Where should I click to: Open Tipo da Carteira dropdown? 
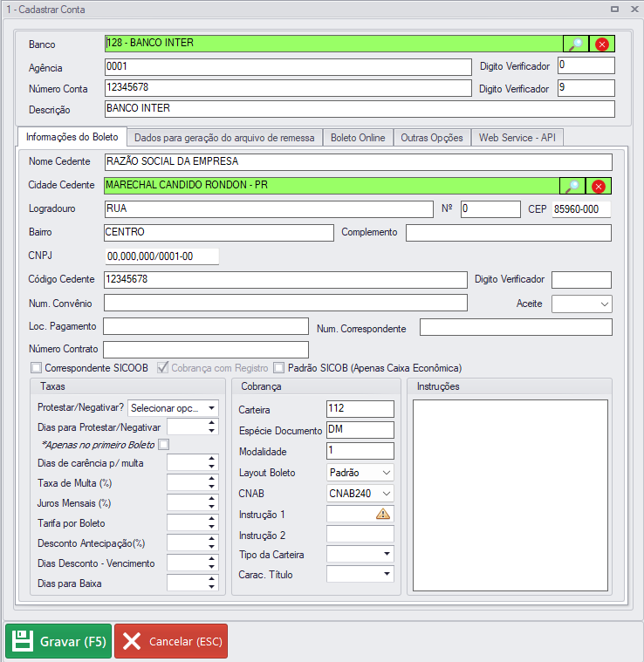point(360,554)
